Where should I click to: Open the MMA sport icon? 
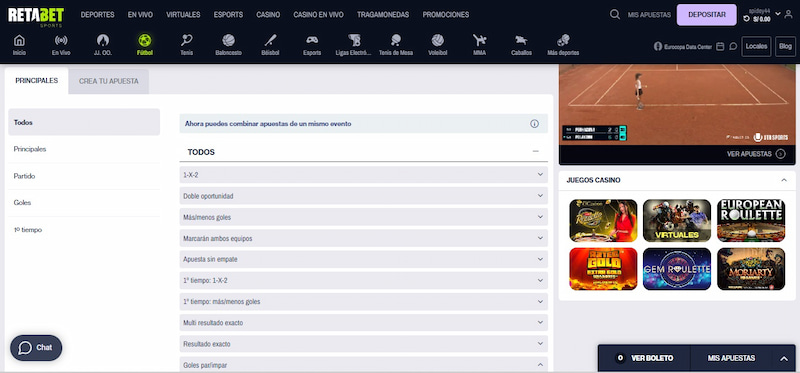(x=480, y=40)
